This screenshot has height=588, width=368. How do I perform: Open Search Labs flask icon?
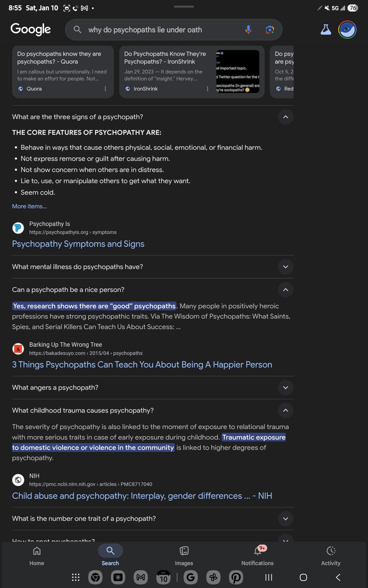coord(326,30)
